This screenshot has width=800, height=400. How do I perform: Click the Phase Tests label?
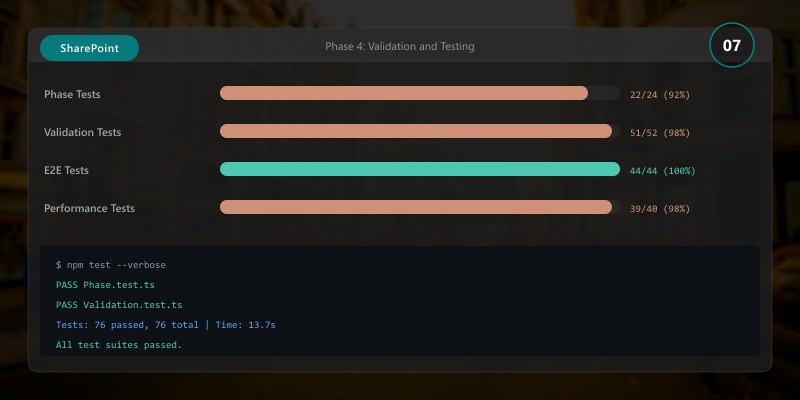(72, 94)
